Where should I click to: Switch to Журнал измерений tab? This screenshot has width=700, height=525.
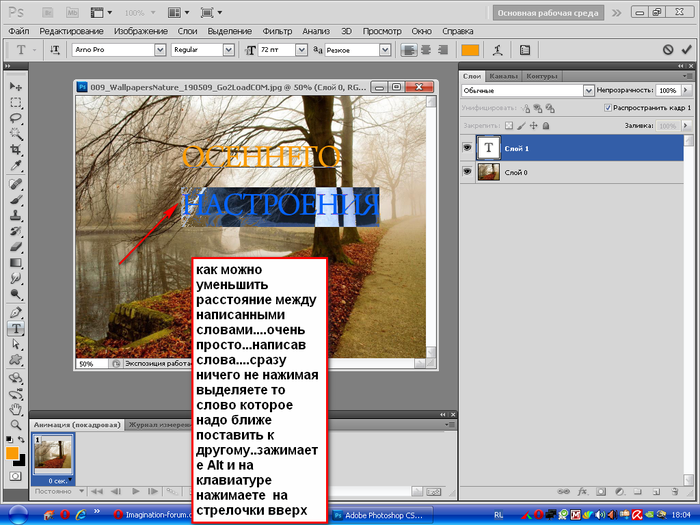coord(159,425)
